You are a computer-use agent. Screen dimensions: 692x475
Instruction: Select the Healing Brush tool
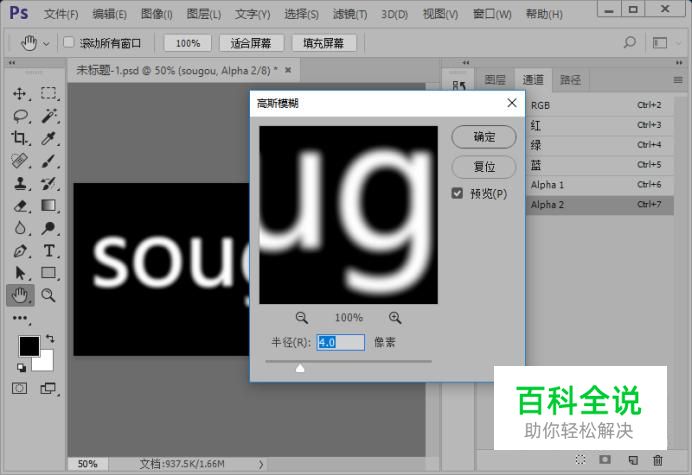point(19,161)
